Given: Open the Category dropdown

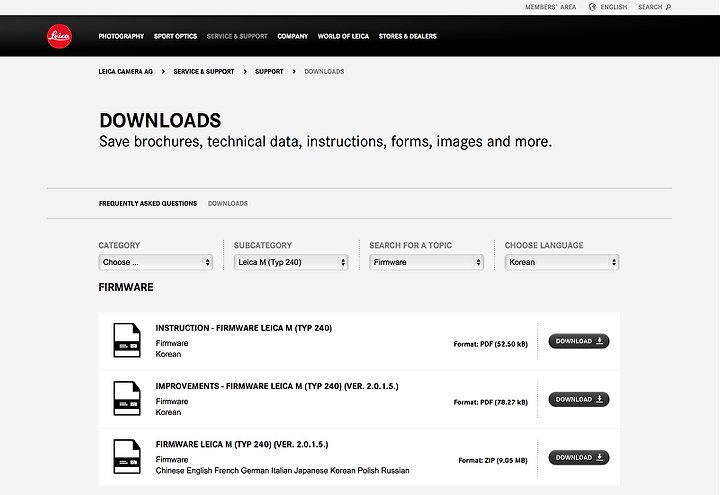Looking at the screenshot, I should (156, 262).
